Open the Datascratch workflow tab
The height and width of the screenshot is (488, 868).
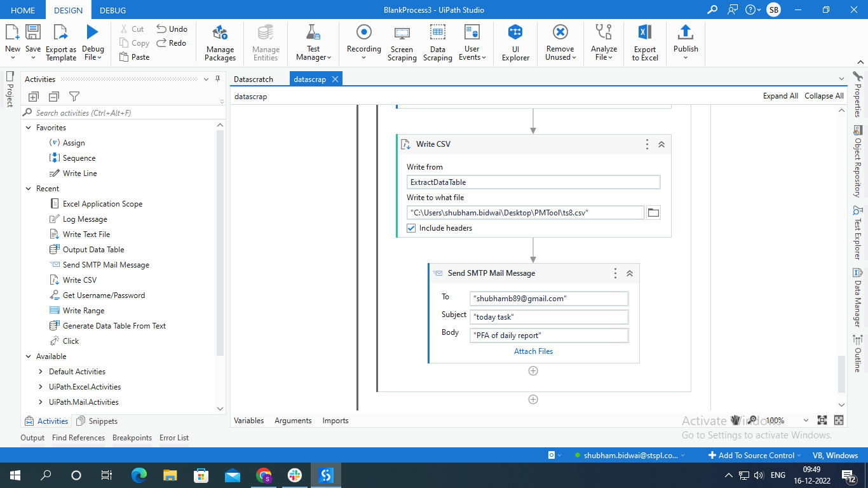(x=254, y=79)
